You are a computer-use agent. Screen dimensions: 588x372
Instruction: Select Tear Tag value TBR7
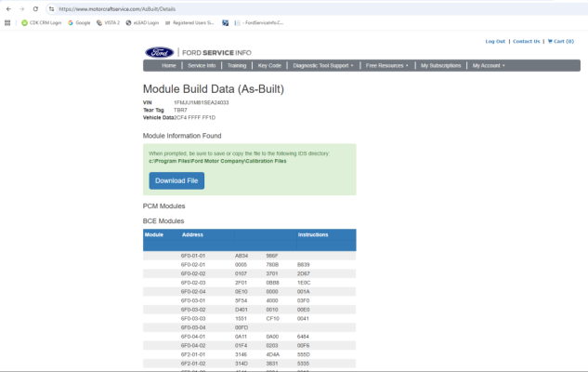coord(180,110)
